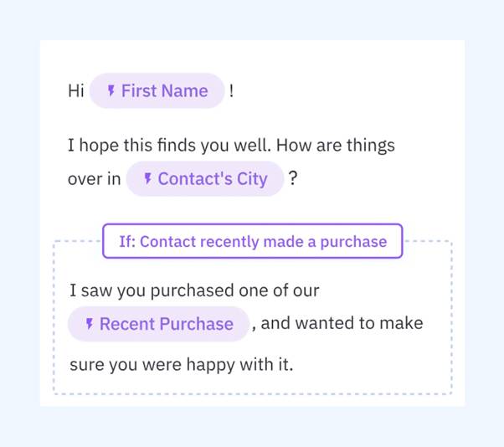
Task: Open the 'If: Contact recently made a purchase' condition
Action: tap(252, 241)
